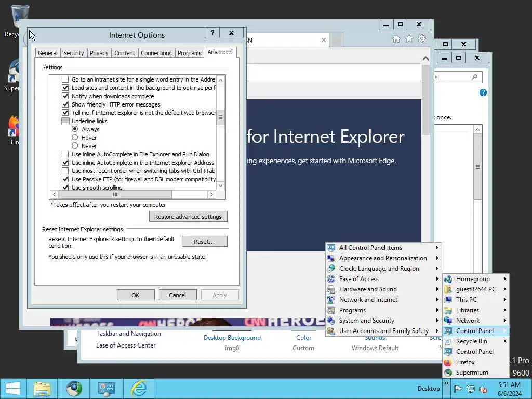Open the Color link in Personalization
The height and width of the screenshot is (399, 532).
[303, 338]
